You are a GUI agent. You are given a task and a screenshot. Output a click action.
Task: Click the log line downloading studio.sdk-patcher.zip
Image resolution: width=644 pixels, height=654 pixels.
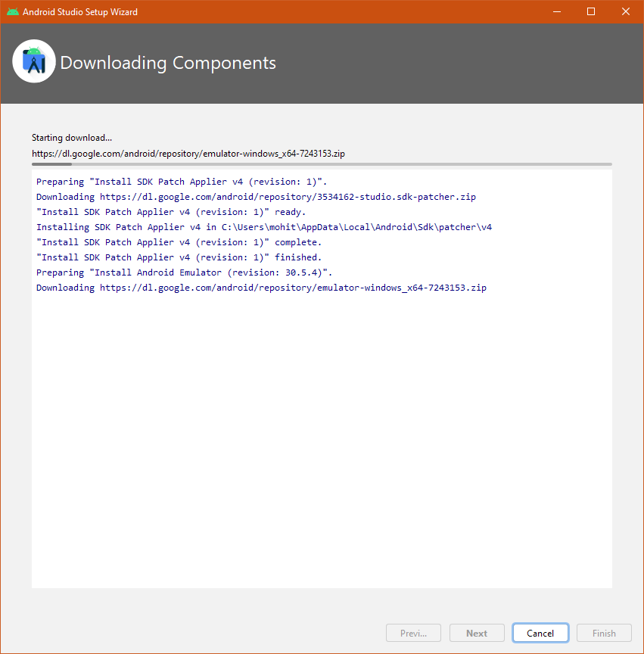click(x=256, y=197)
